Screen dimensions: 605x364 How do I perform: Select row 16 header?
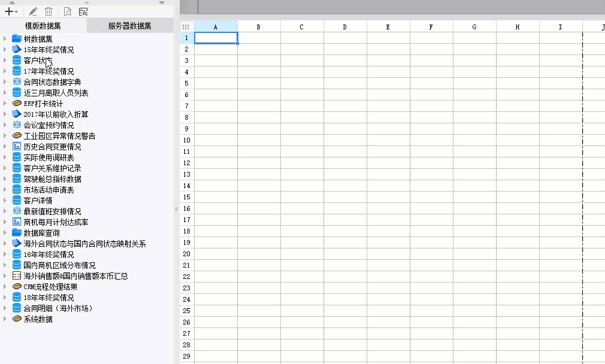point(187,208)
